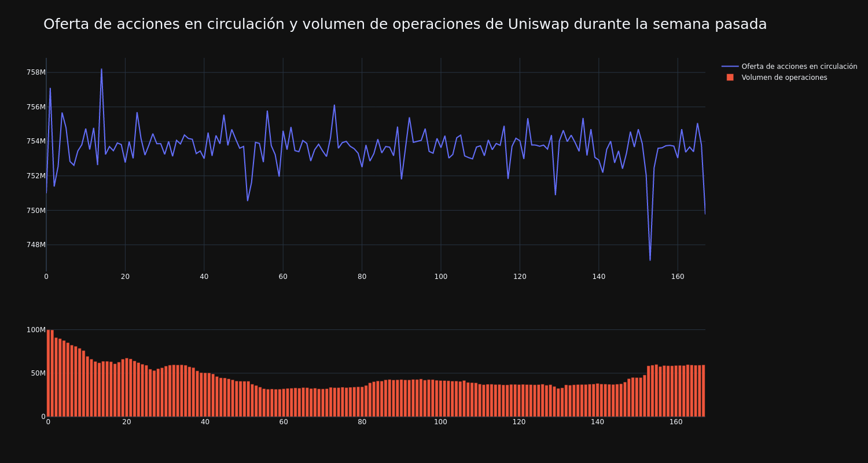This screenshot has width=868, height=463.
Task: Click the 100M label on volume chart
Action: 36,330
